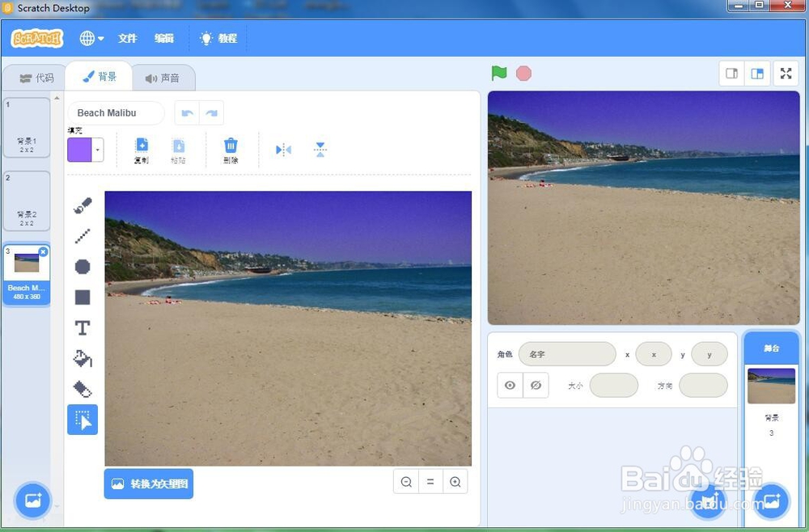Viewport: 809px width, 532px height.
Task: Activate the Select marquee tool
Action: [83, 420]
